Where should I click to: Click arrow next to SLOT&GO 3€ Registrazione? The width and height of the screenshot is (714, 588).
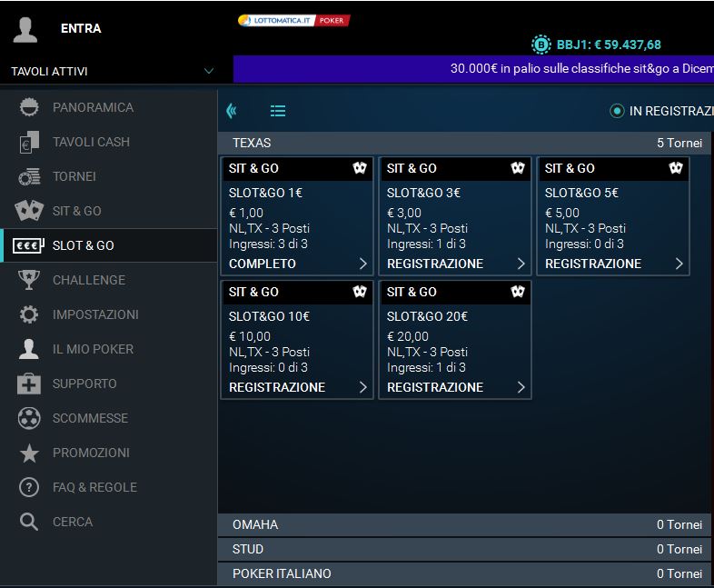(521, 264)
